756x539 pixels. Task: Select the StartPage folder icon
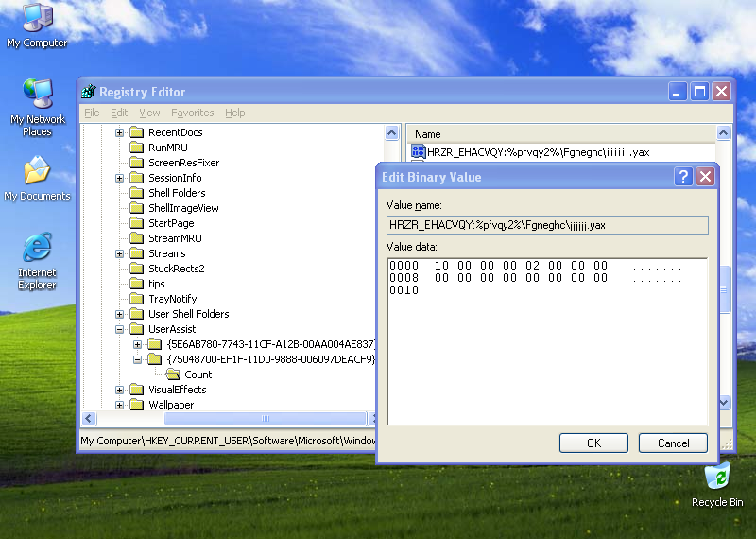click(x=137, y=223)
